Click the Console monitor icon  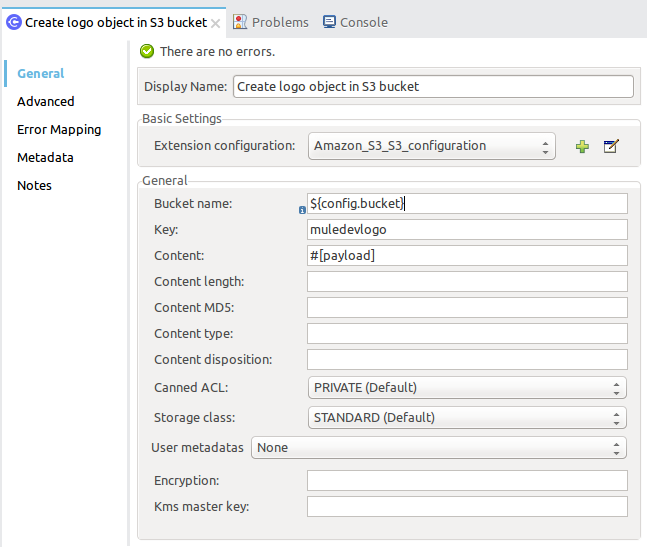click(329, 22)
